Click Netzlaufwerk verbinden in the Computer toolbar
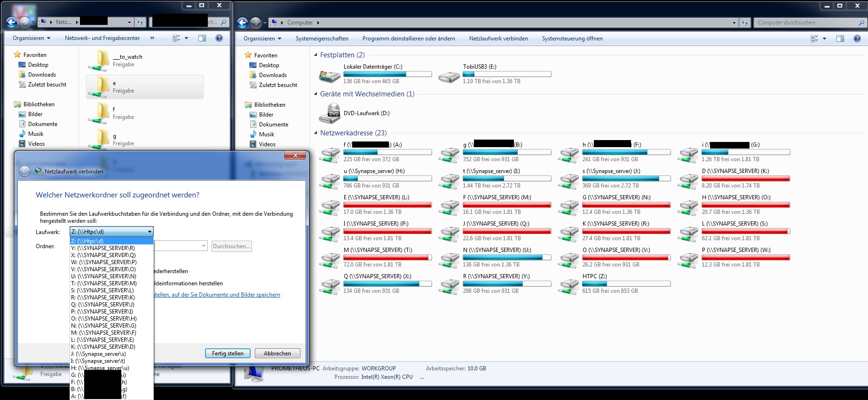 [498, 39]
